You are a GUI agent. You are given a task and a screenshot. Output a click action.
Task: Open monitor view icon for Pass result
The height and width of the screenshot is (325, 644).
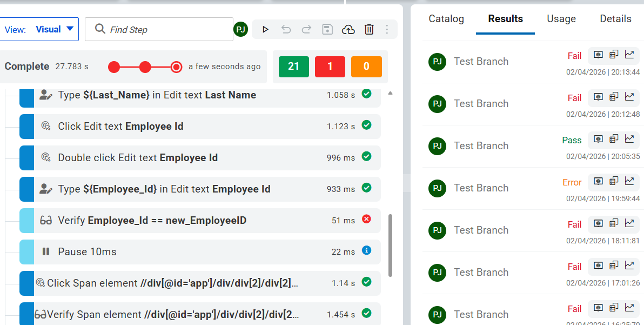(598, 138)
